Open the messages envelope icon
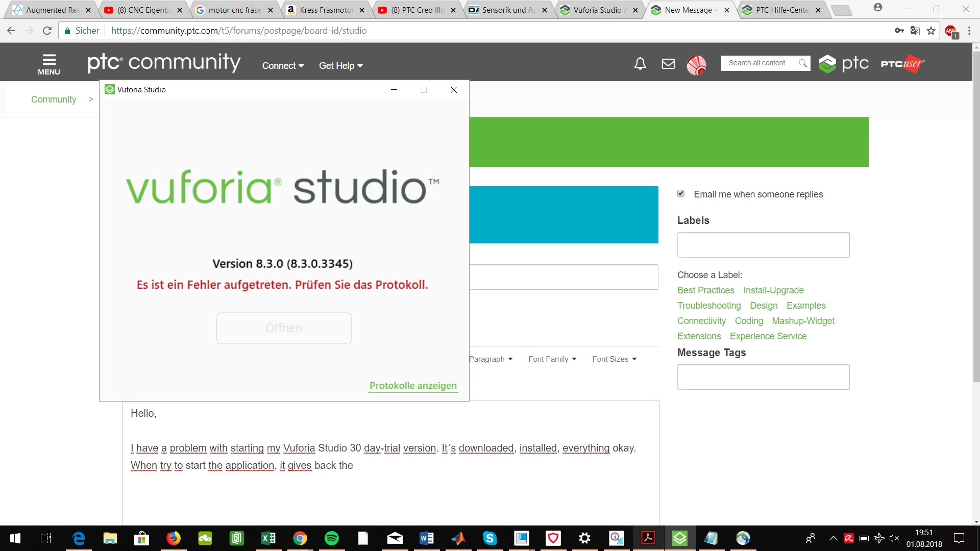Image resolution: width=980 pixels, height=551 pixels. coord(668,64)
